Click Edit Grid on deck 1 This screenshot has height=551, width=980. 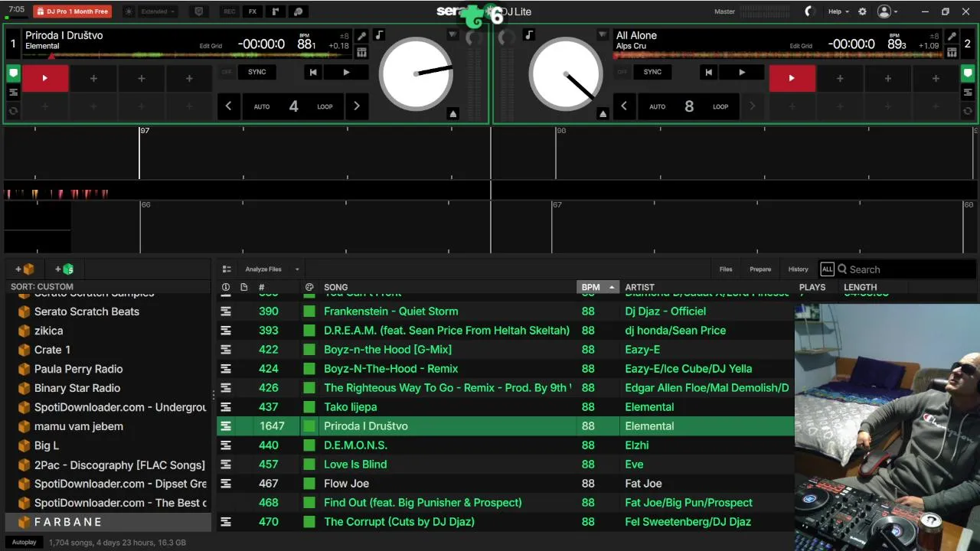211,46
